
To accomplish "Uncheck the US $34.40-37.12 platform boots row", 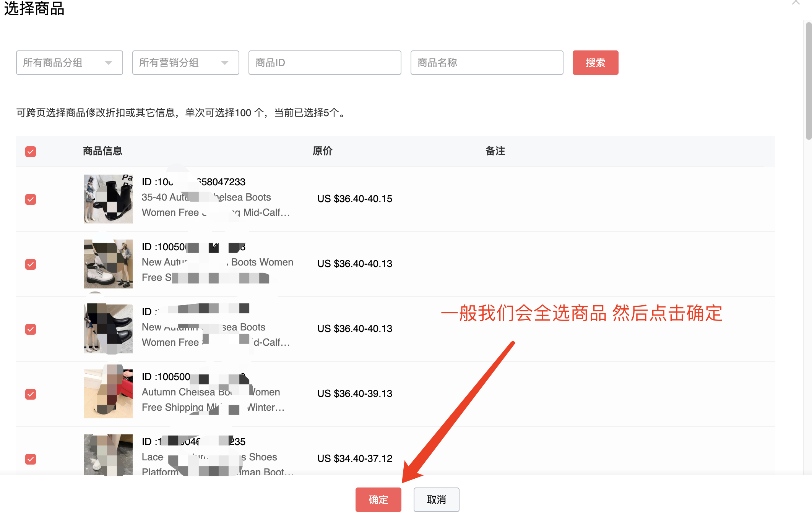I will pyautogui.click(x=30, y=459).
